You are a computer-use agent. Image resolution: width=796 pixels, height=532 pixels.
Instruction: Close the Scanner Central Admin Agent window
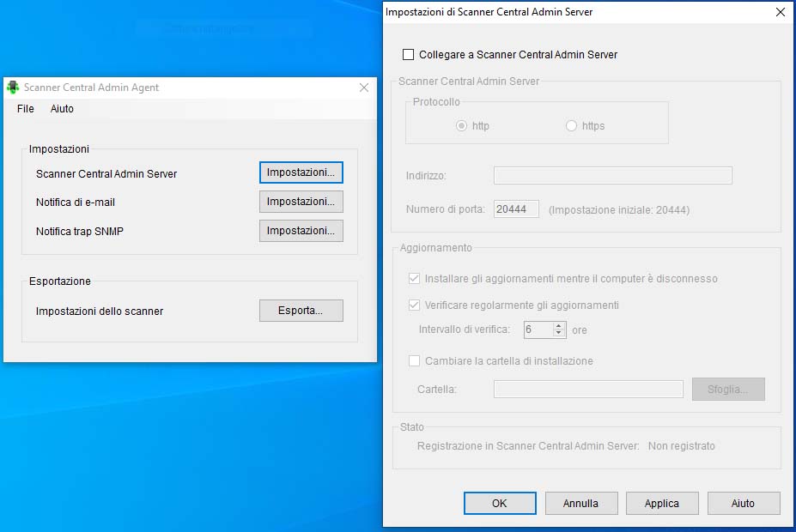(364, 88)
